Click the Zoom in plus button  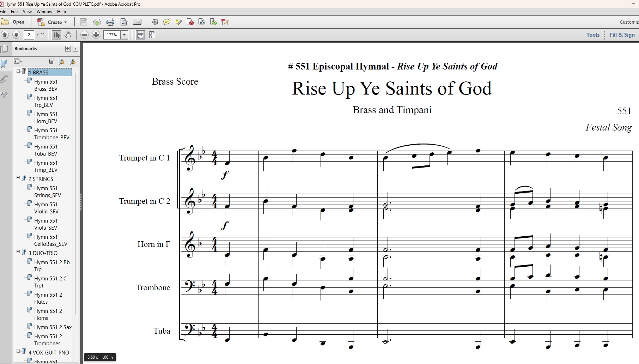(96, 35)
